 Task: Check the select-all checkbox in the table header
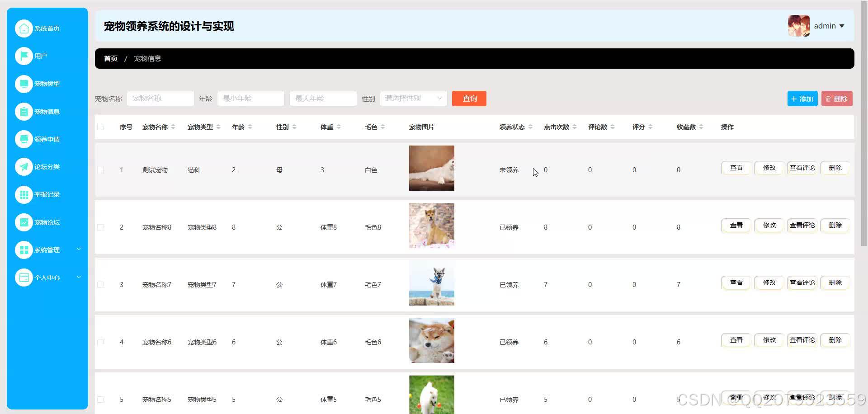click(100, 127)
